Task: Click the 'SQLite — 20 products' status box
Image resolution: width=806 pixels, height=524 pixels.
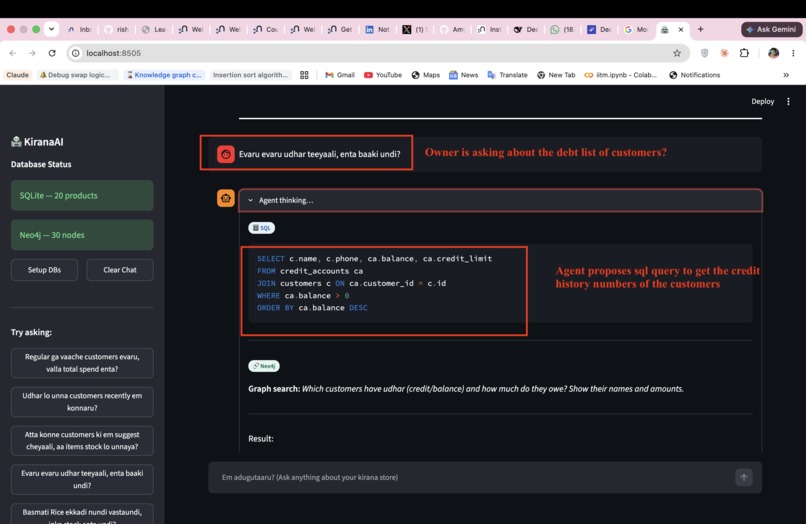Action: click(x=82, y=195)
